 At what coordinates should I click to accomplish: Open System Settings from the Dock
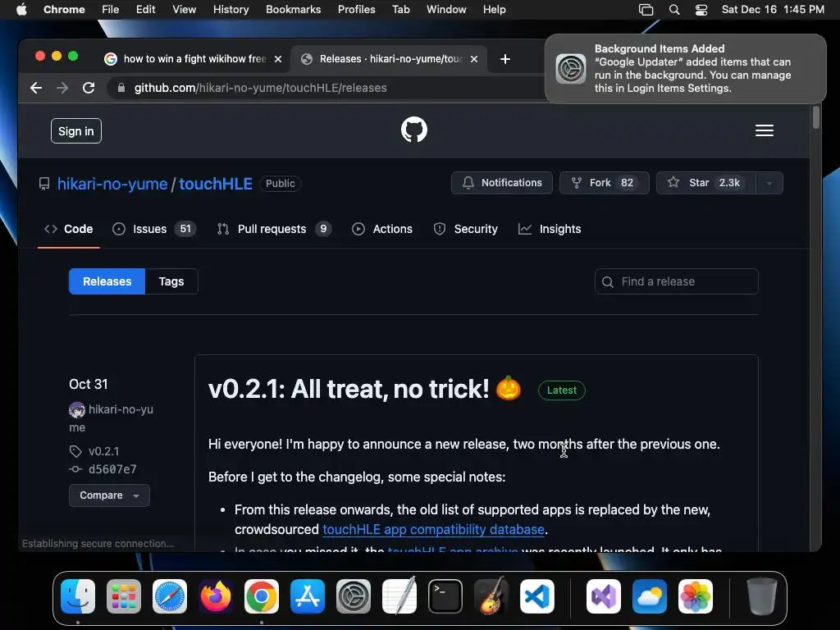point(354,596)
